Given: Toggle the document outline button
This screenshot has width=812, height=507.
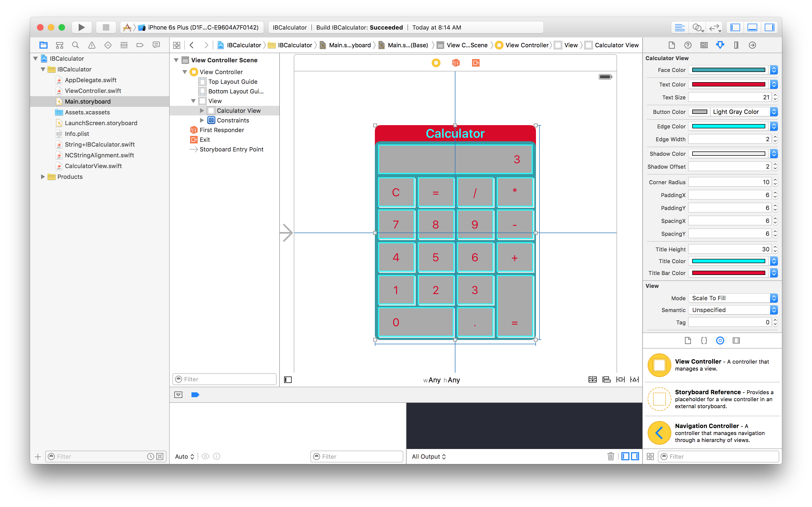Looking at the screenshot, I should (x=288, y=380).
